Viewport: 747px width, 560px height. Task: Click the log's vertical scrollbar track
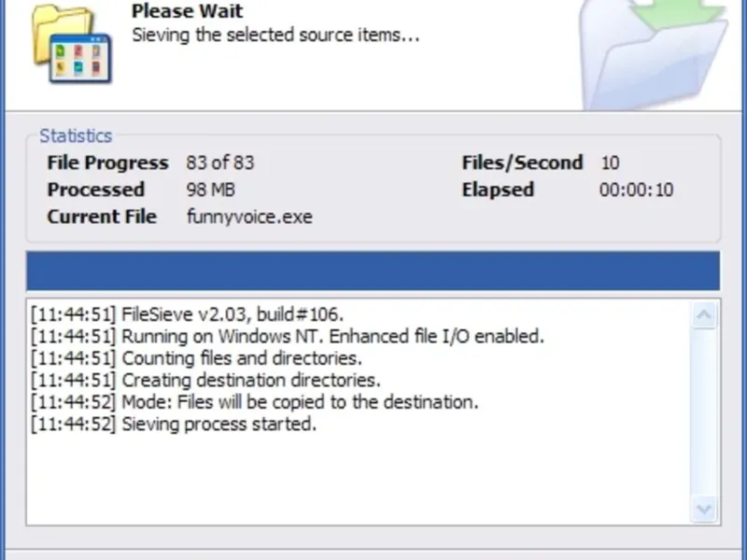[x=704, y=411]
